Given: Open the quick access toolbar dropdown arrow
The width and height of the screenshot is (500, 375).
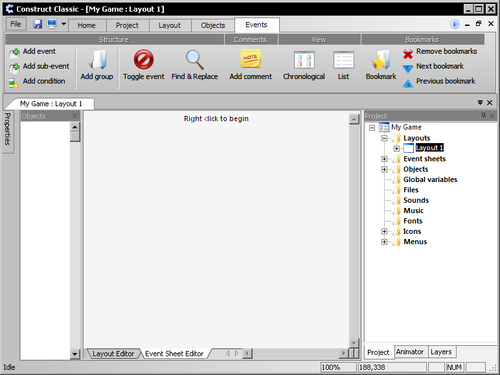Looking at the screenshot, I should tap(63, 24).
